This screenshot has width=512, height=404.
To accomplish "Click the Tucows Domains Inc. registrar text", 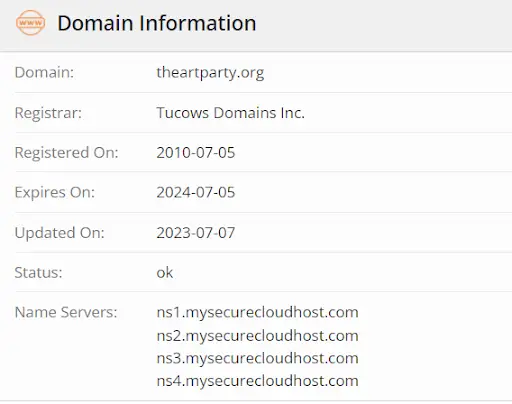I will tap(230, 113).
